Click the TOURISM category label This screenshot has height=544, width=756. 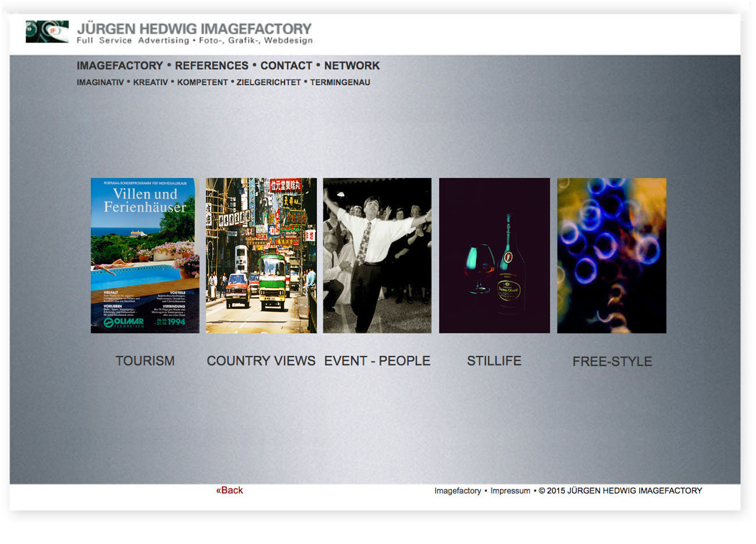145,361
